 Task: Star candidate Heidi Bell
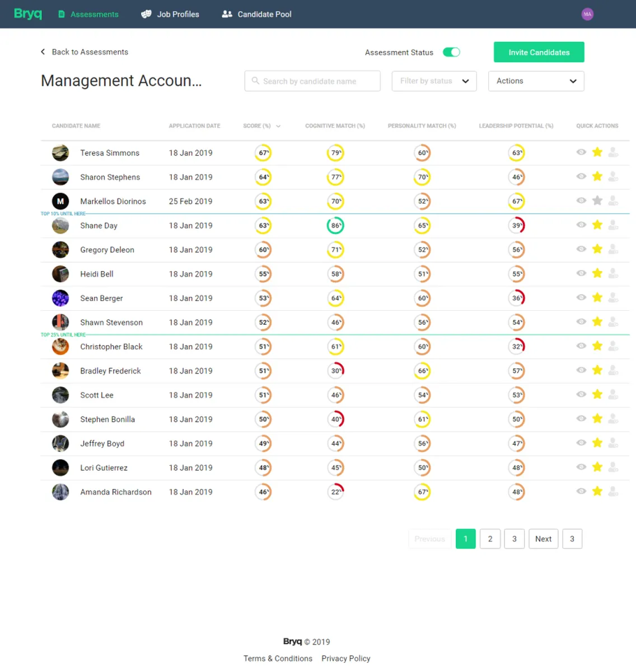click(597, 273)
